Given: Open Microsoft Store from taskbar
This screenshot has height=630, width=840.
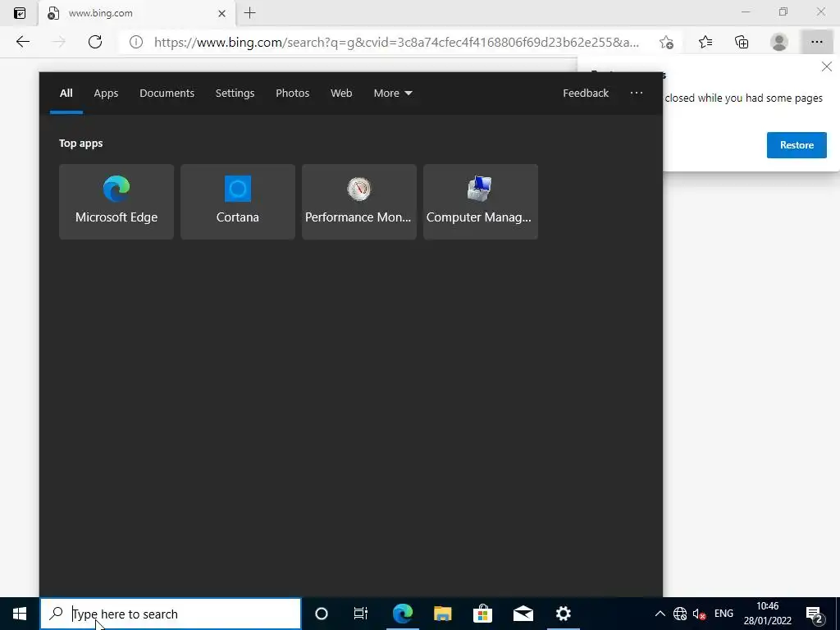Looking at the screenshot, I should point(482,614).
